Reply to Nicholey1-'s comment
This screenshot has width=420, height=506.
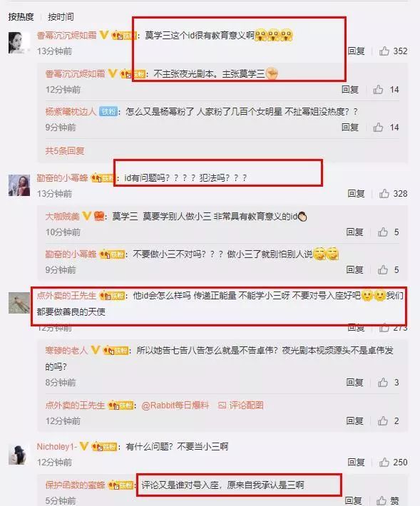pyautogui.click(x=356, y=462)
